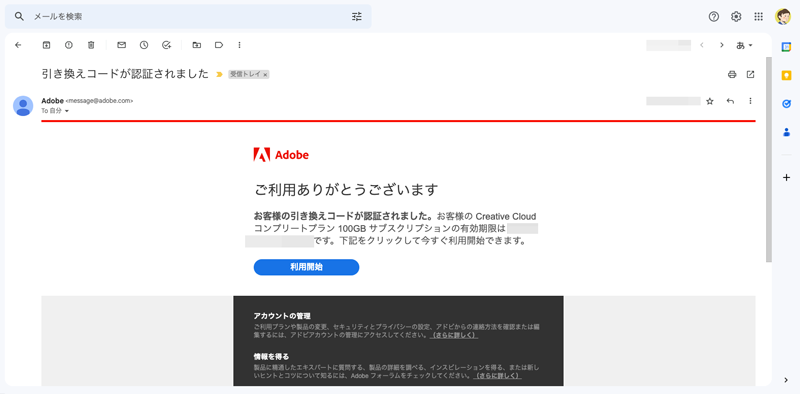This screenshot has height=394, width=800.
Task: Toggle the importance marker next to subject
Action: point(219,75)
